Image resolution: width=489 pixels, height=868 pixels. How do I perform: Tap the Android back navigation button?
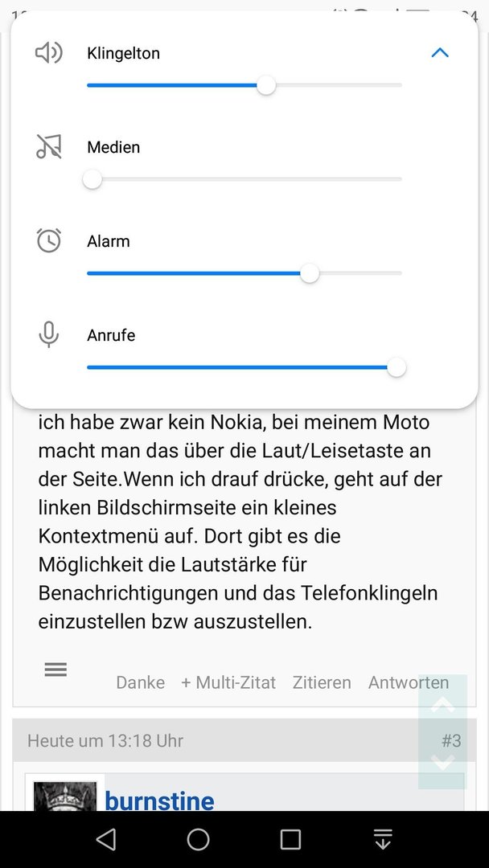(106, 839)
